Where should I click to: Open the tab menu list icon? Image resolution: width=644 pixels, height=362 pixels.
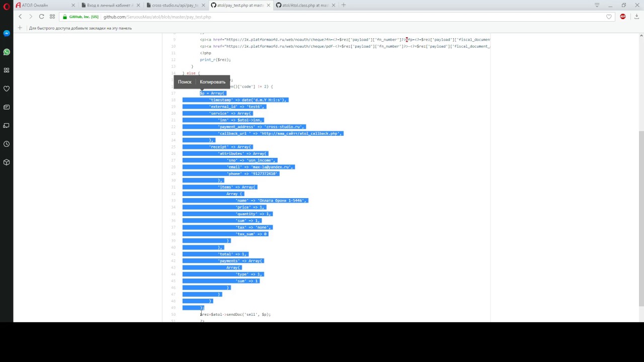click(597, 5)
